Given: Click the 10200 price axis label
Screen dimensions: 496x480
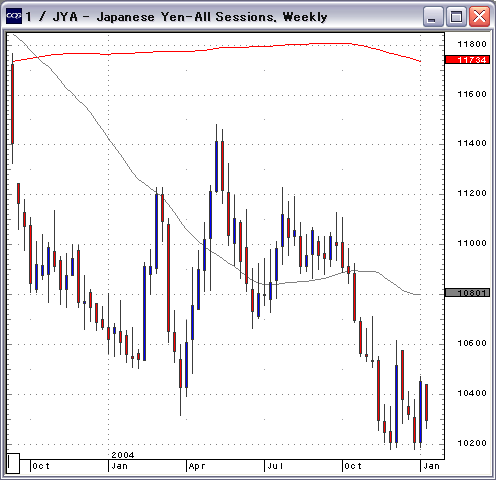Looking at the screenshot, I should [472, 443].
